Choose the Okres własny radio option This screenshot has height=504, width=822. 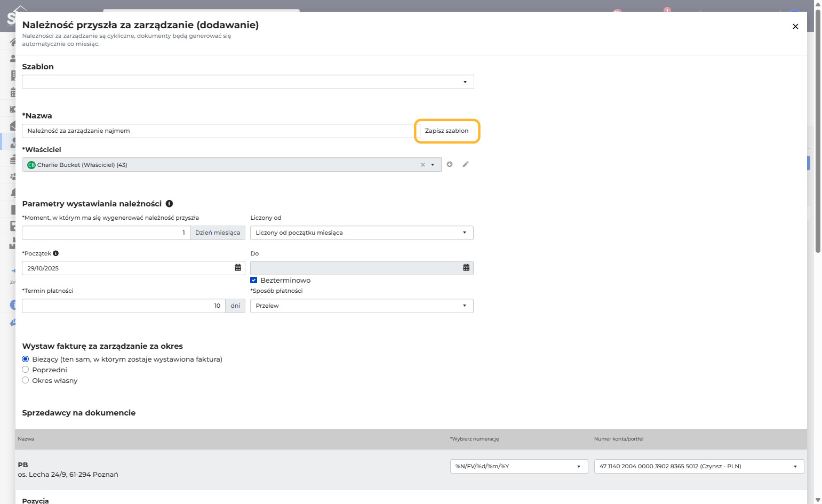[x=25, y=380]
